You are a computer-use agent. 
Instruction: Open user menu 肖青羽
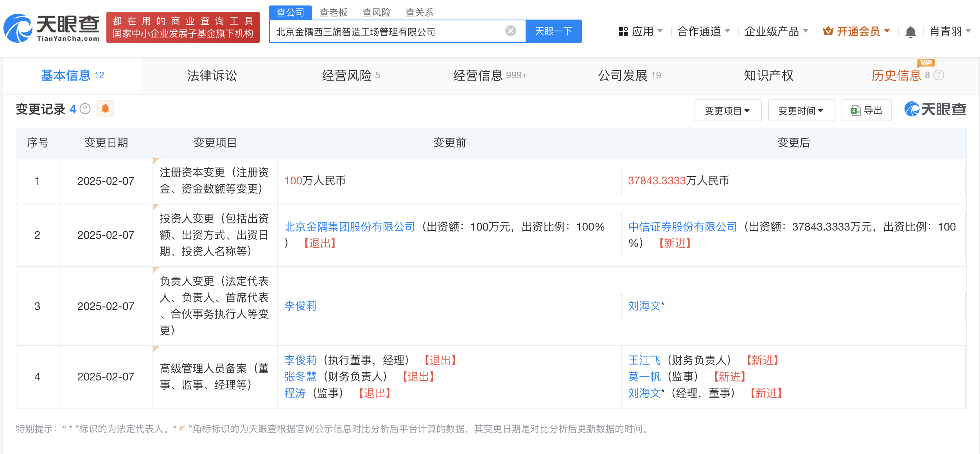click(950, 31)
